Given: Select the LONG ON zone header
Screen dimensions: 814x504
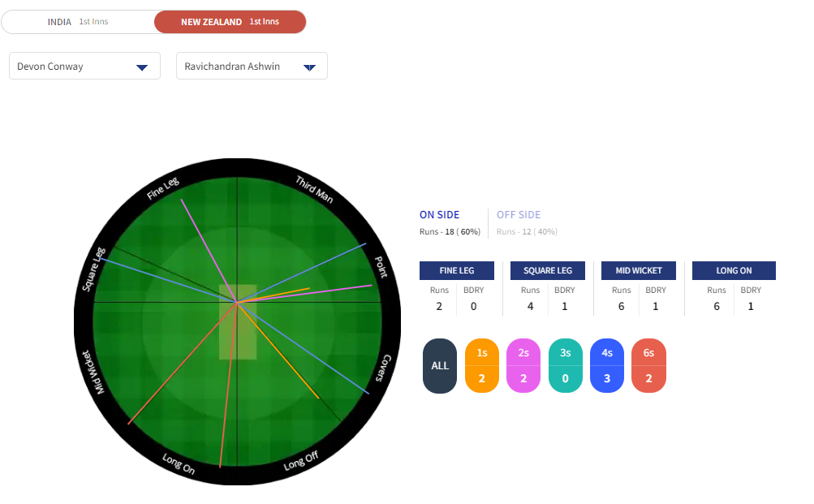Looking at the screenshot, I should (734, 270).
